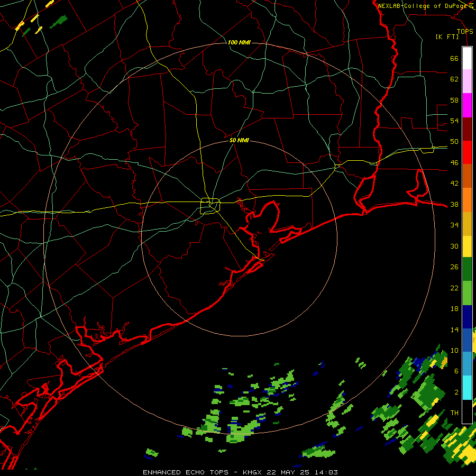
Task: Click the "2" legend value
Action: click(456, 392)
